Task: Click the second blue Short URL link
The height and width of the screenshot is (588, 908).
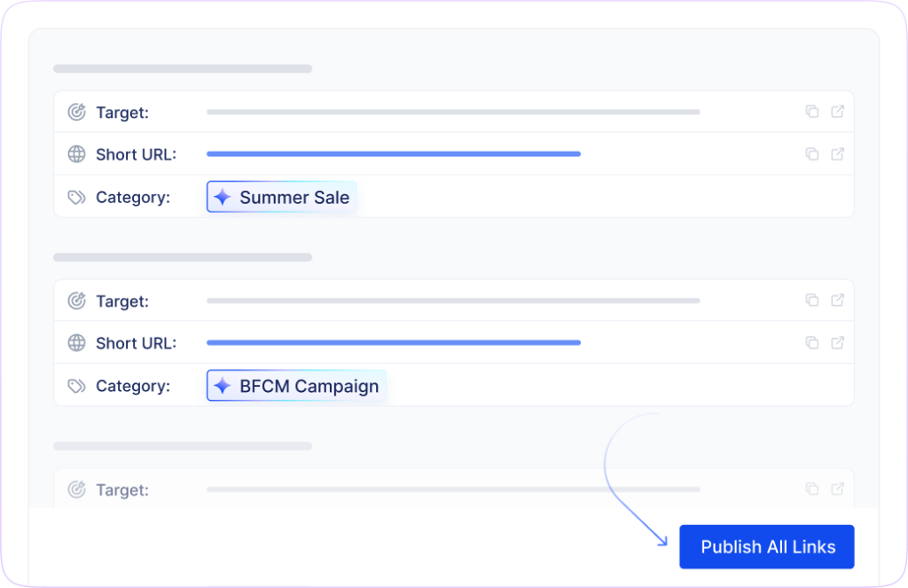Action: point(393,342)
